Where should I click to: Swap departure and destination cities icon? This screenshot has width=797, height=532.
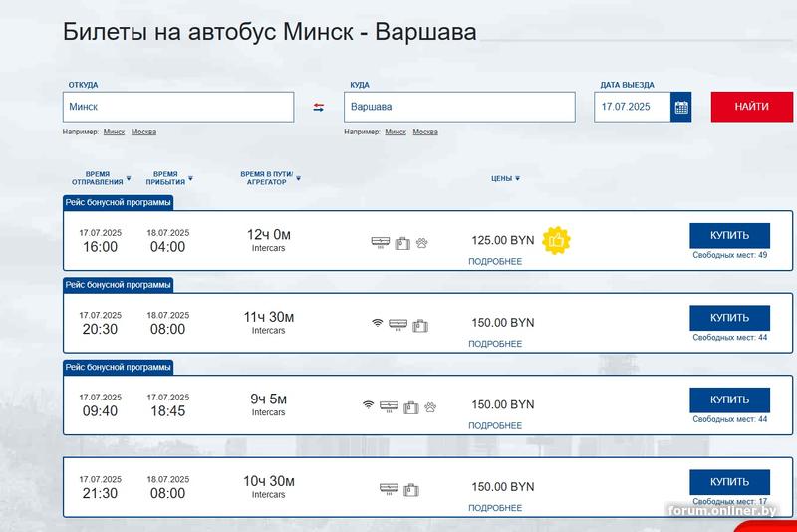pos(318,108)
